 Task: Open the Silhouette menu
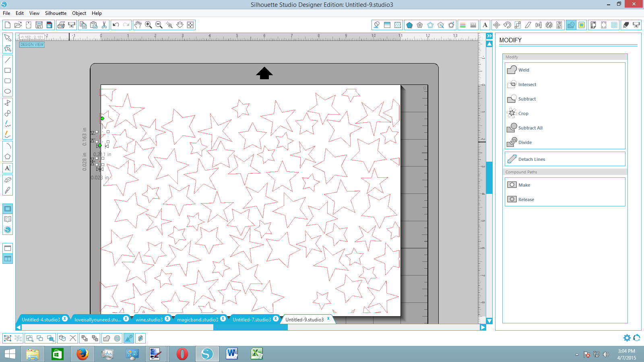(56, 13)
